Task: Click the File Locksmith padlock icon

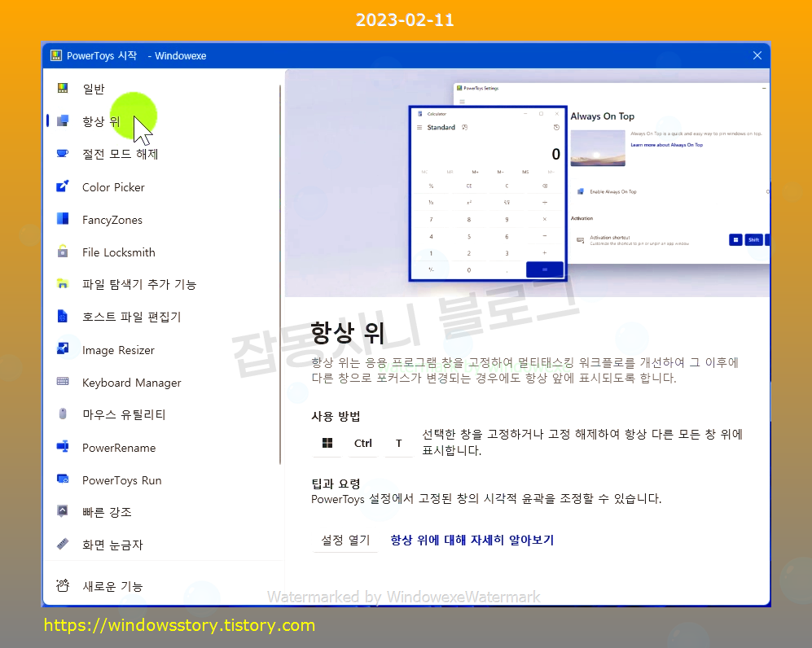Action: click(x=63, y=252)
